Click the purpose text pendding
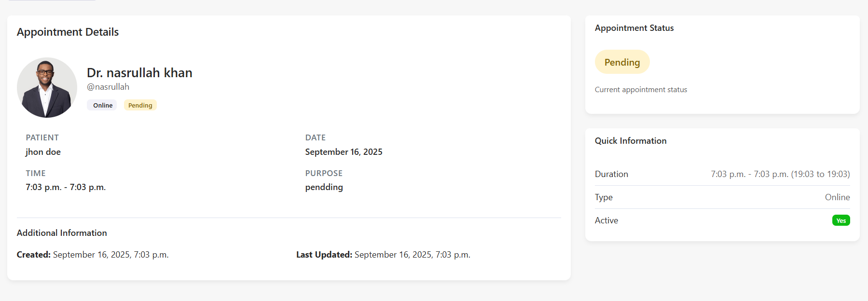 (x=324, y=187)
